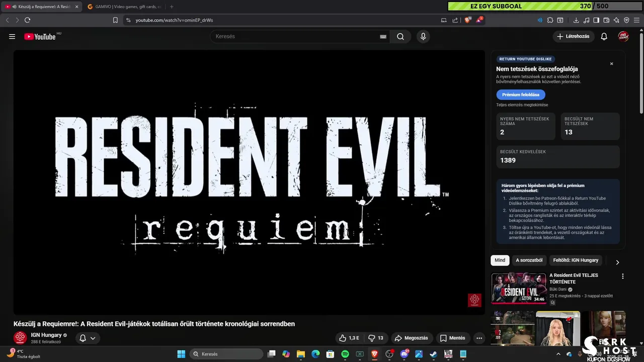Go to the YouTube home logo
644x362 pixels.
tap(40, 36)
